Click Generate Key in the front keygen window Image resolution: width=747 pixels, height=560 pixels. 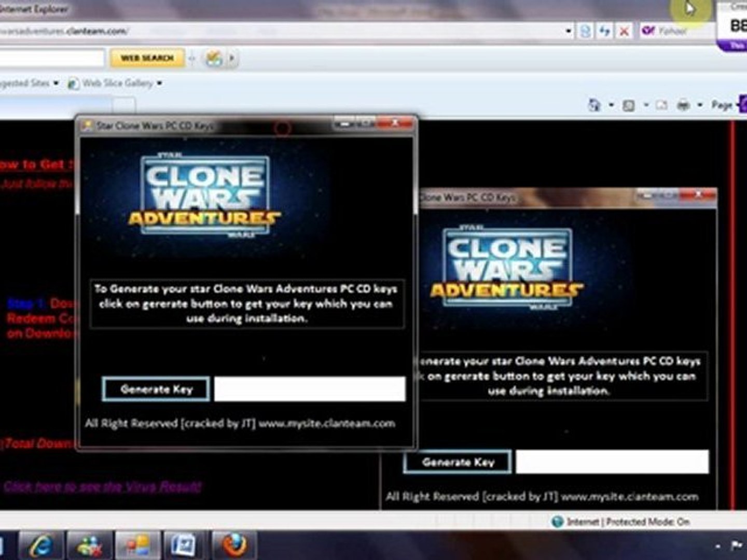156,389
